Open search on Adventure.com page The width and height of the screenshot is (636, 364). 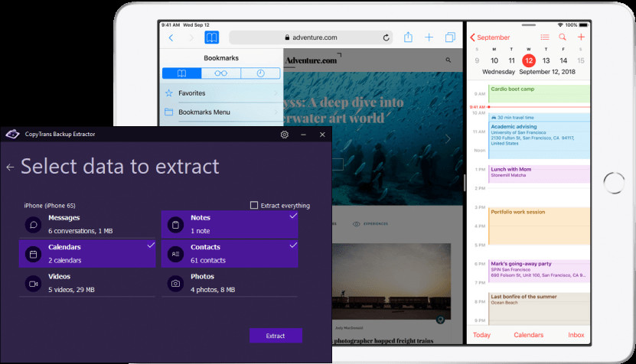[x=448, y=60]
